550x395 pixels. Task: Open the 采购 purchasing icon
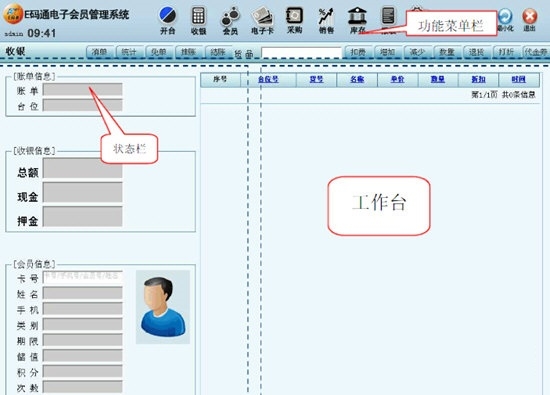coord(294,16)
